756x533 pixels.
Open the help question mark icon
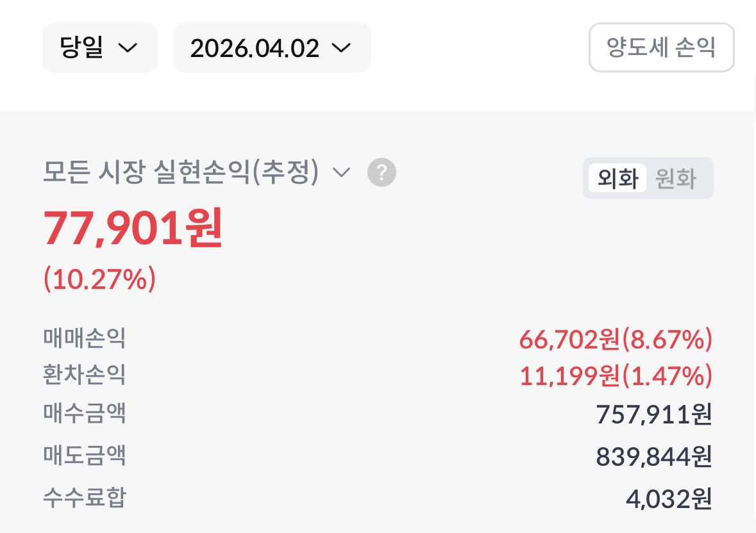[x=382, y=172]
